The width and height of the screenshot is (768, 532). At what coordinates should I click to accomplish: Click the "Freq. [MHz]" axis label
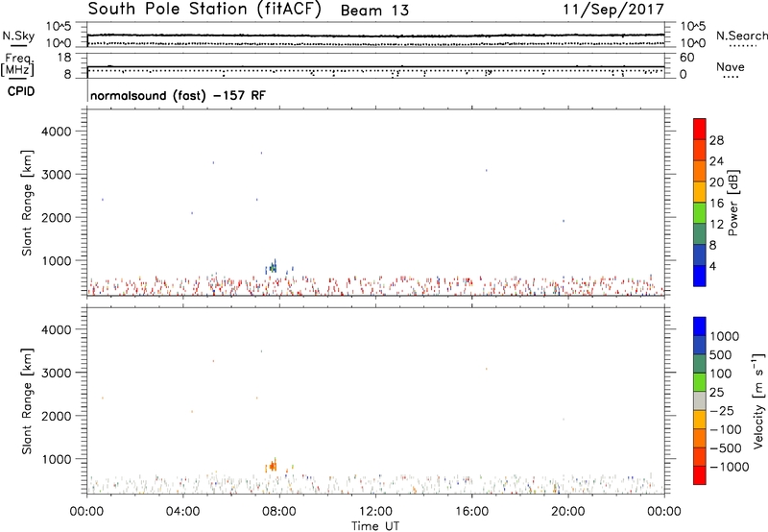[x=17, y=65]
